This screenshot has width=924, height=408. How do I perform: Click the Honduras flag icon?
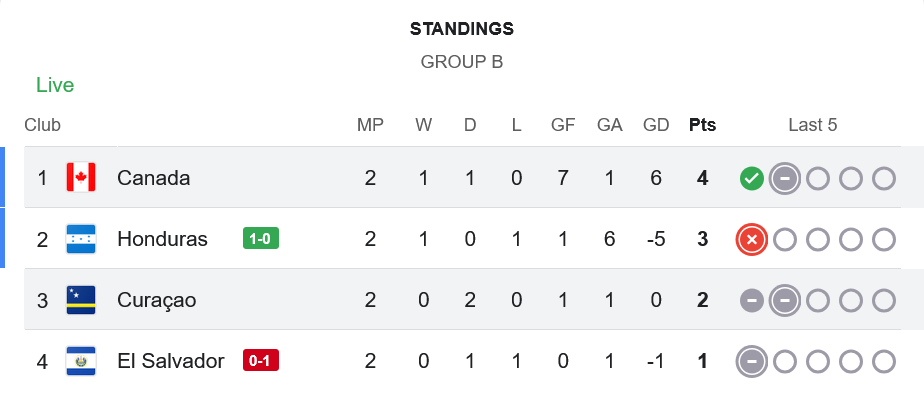[80, 239]
